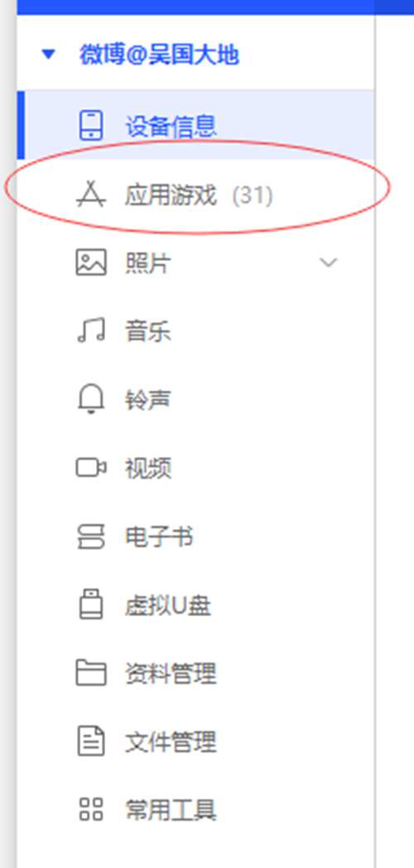Click the four-square grid icon for 常用工具
Image resolution: width=414 pixels, height=868 pixels.
tap(91, 809)
